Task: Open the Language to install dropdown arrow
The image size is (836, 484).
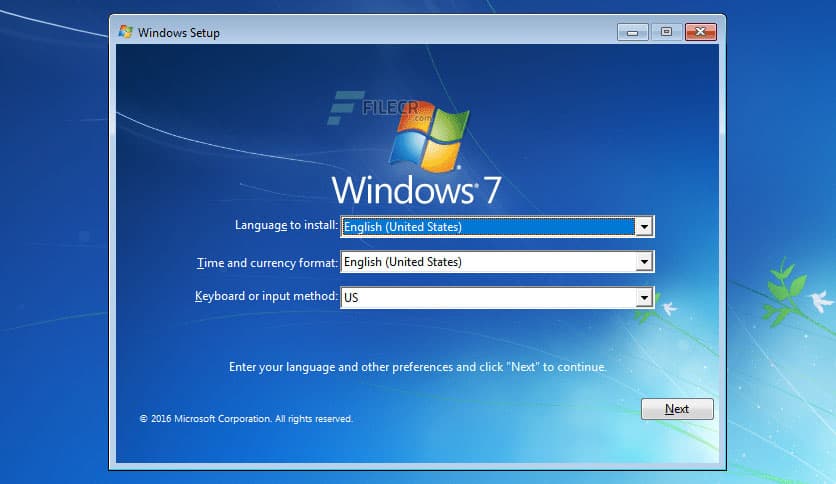Action: 644,227
